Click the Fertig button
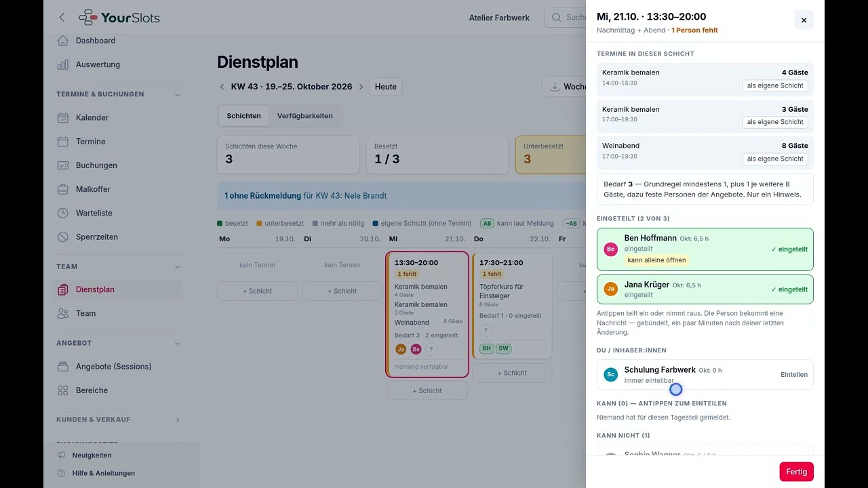868x488 pixels. (796, 472)
